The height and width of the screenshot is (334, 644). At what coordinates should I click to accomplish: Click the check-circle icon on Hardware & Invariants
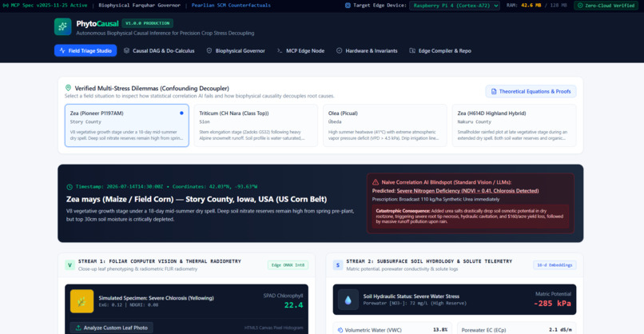coord(340,50)
